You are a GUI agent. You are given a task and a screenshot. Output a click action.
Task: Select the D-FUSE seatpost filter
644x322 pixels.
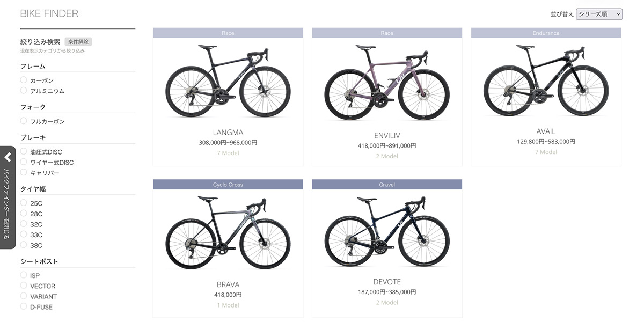coord(24,306)
